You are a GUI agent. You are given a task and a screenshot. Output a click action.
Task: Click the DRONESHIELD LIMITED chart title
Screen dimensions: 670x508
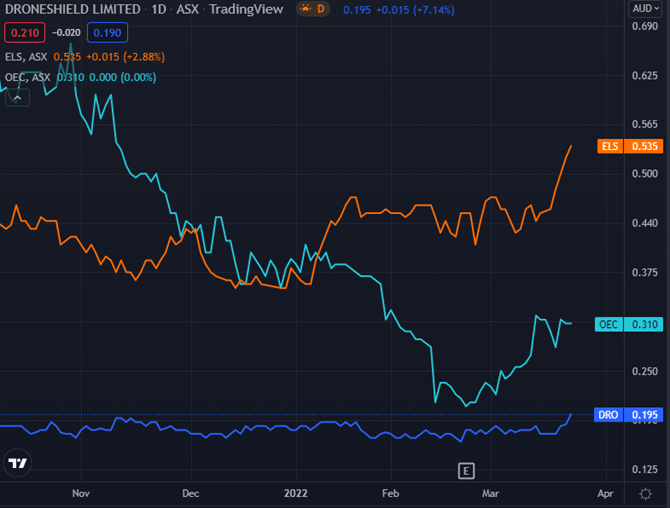click(73, 9)
